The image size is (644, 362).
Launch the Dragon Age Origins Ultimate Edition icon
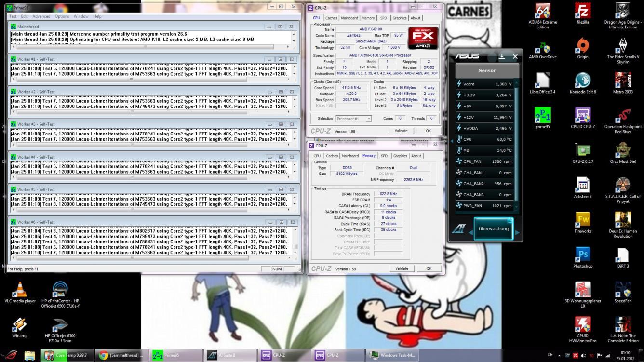coord(623,16)
